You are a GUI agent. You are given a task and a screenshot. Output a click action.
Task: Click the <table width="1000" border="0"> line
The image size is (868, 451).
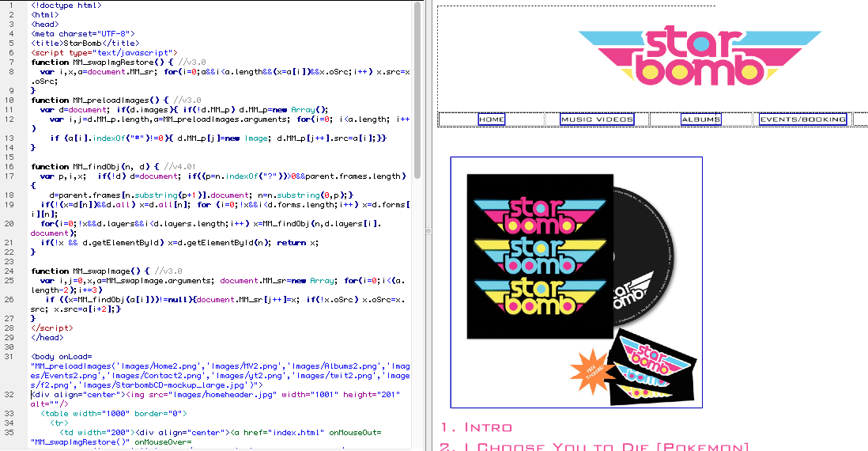[x=114, y=413]
